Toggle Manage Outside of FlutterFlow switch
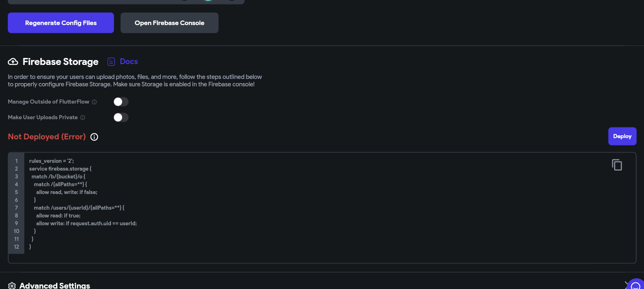644x289 pixels. tap(121, 102)
